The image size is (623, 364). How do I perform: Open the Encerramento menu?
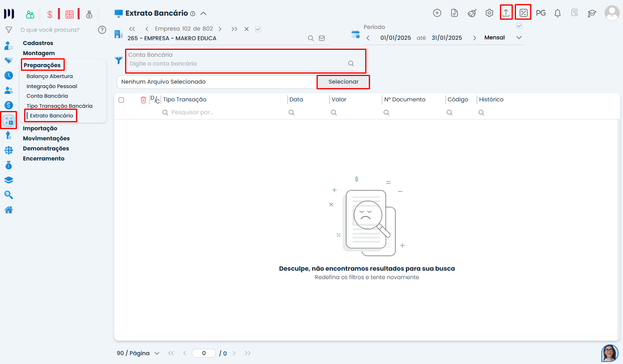(x=43, y=158)
